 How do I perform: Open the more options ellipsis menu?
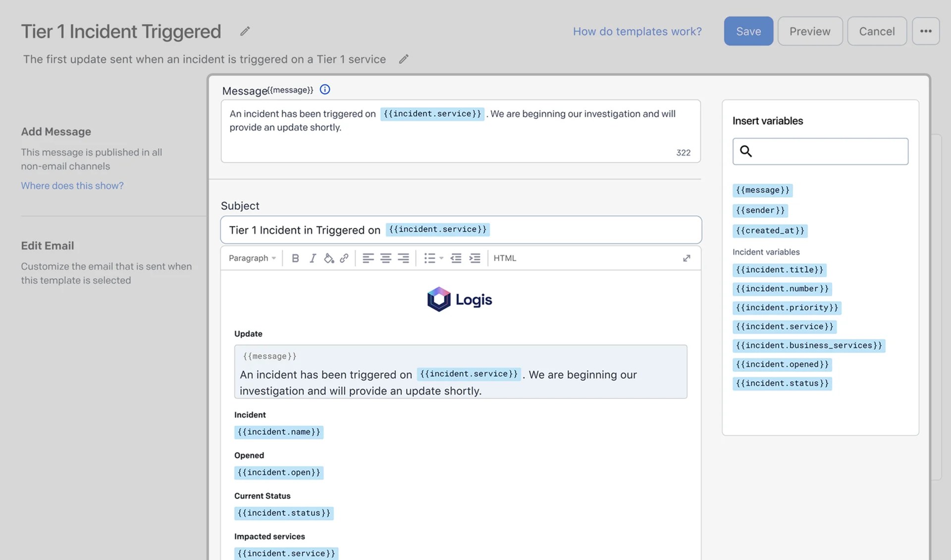coord(926,31)
